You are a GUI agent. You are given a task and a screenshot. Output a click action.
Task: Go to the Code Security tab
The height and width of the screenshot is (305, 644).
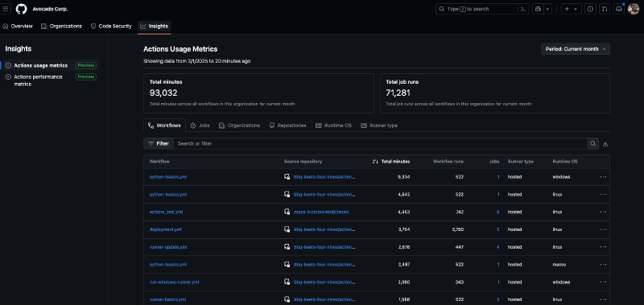[111, 27]
